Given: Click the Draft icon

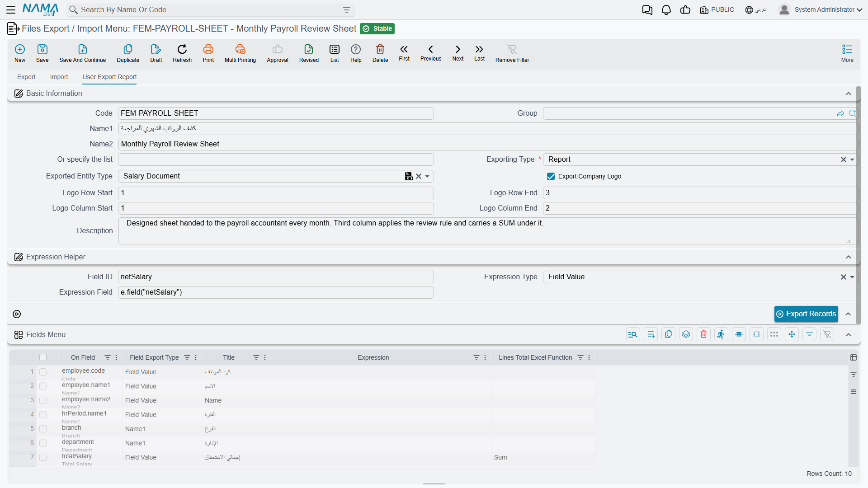Looking at the screenshot, I should tap(156, 49).
